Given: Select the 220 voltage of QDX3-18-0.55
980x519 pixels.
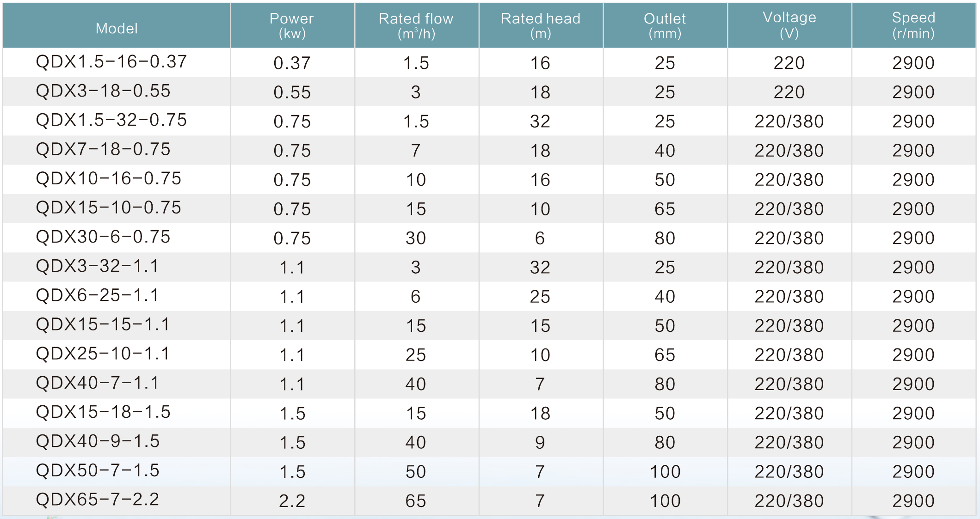Looking at the screenshot, I should [x=789, y=92].
